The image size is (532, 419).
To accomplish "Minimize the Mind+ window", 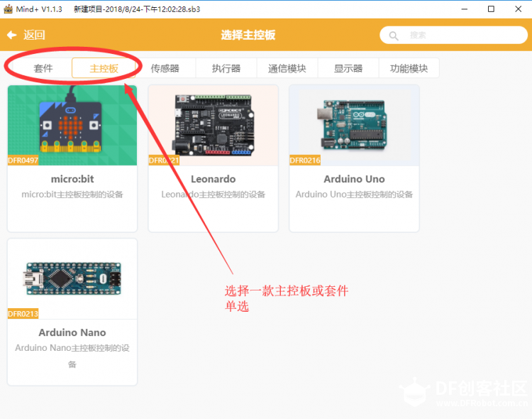I will point(465,9).
